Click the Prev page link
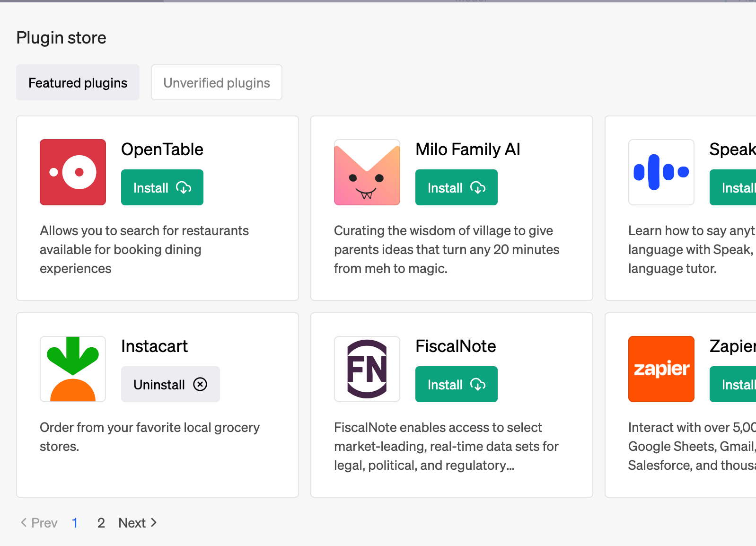This screenshot has height=546, width=756. tap(39, 523)
